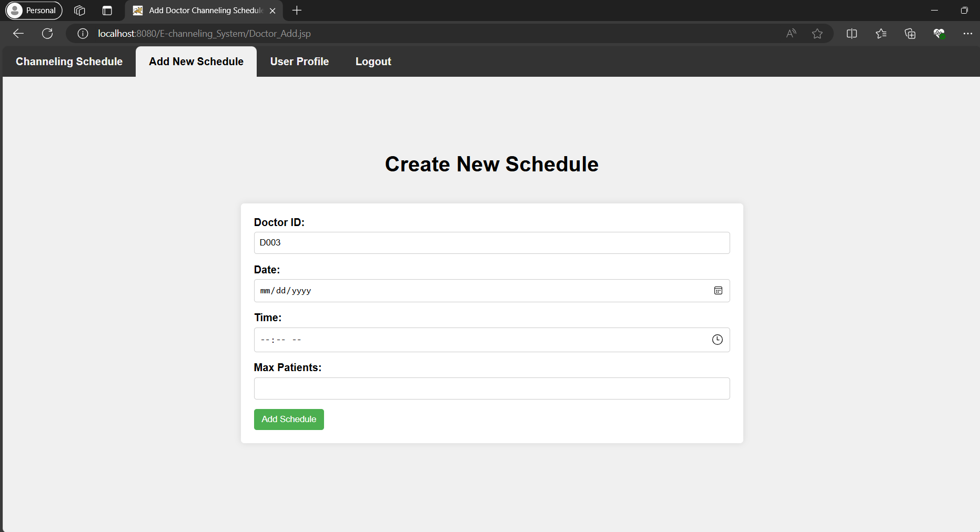The image size is (980, 532).
Task: Open a new browser tab
Action: click(297, 11)
